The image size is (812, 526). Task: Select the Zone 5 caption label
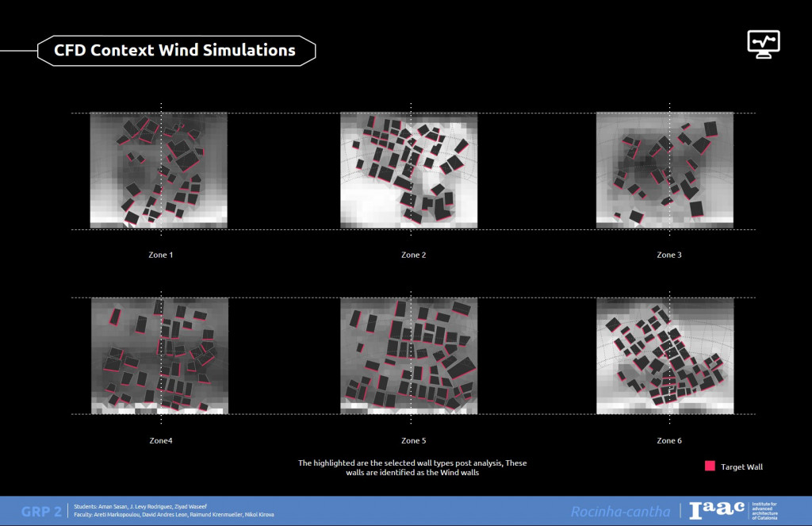(413, 440)
